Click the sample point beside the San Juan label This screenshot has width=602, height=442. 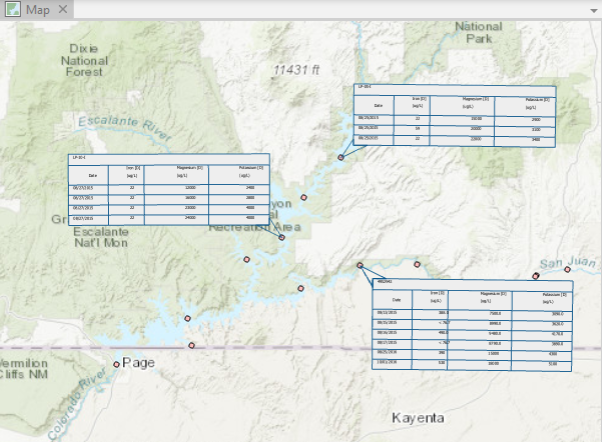pos(537,275)
